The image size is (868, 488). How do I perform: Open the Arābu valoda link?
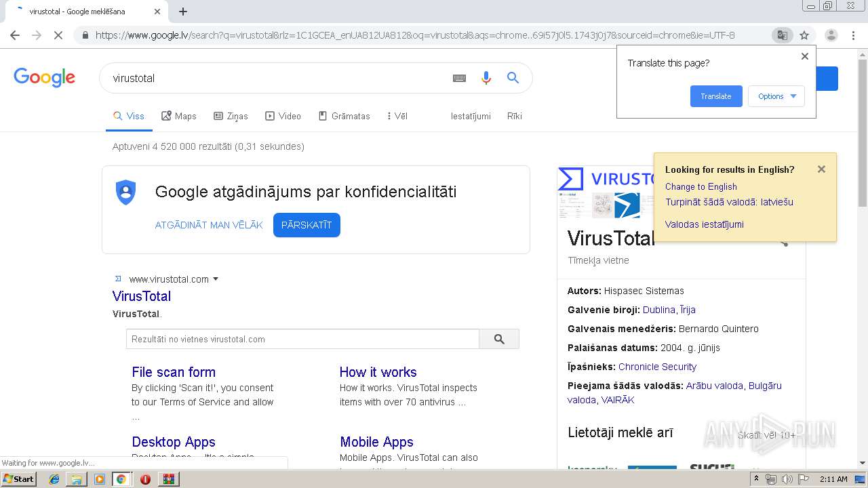tap(714, 386)
